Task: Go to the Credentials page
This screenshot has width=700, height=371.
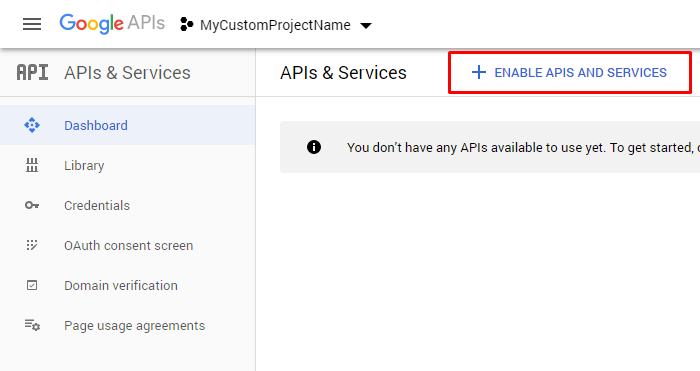Action: pos(128,205)
